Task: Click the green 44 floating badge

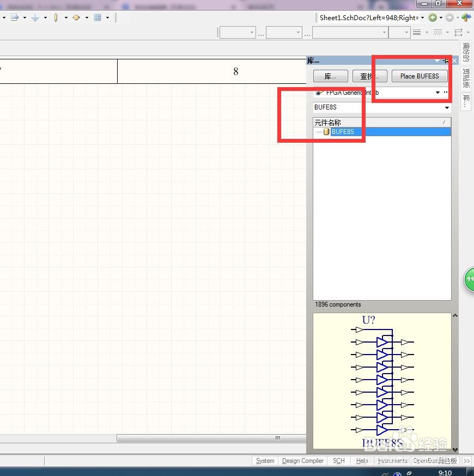Action: [470, 279]
